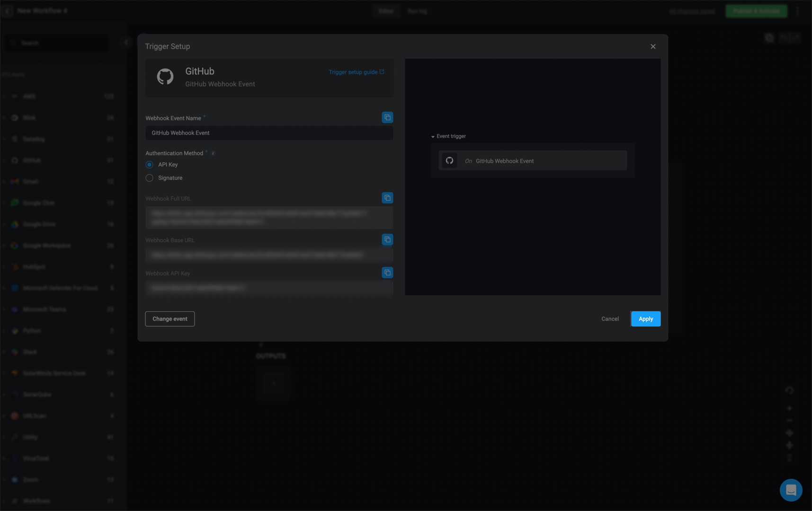812x511 pixels.
Task: Click the Webhook API Key label
Action: click(x=168, y=273)
